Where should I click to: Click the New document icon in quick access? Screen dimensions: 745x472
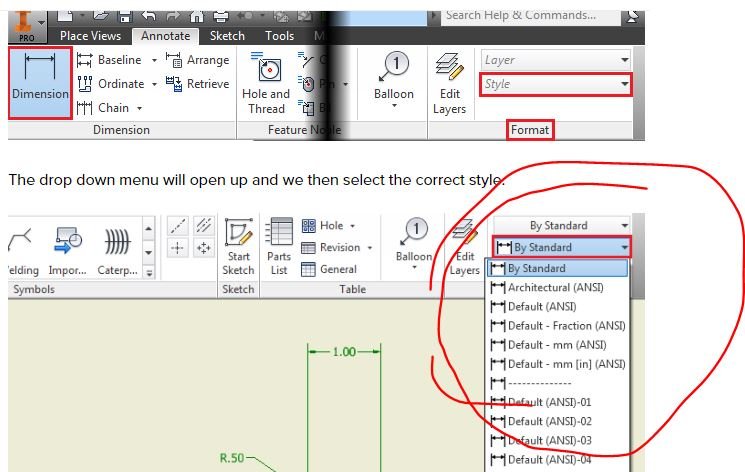pyautogui.click(x=65, y=16)
